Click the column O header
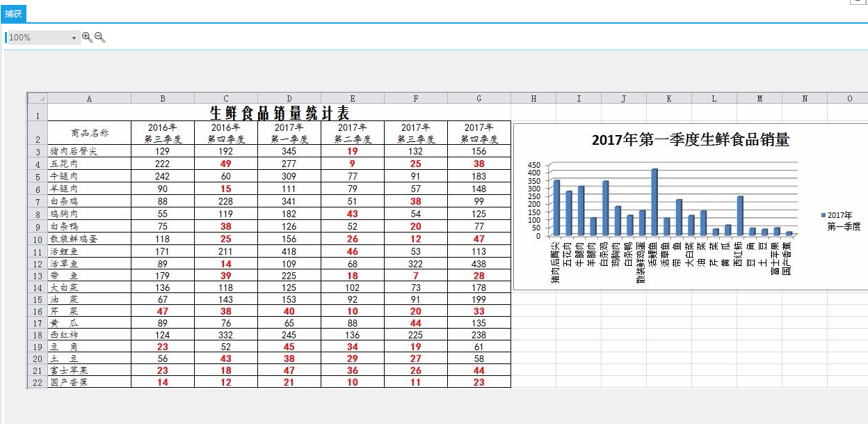The image size is (868, 424). click(849, 98)
